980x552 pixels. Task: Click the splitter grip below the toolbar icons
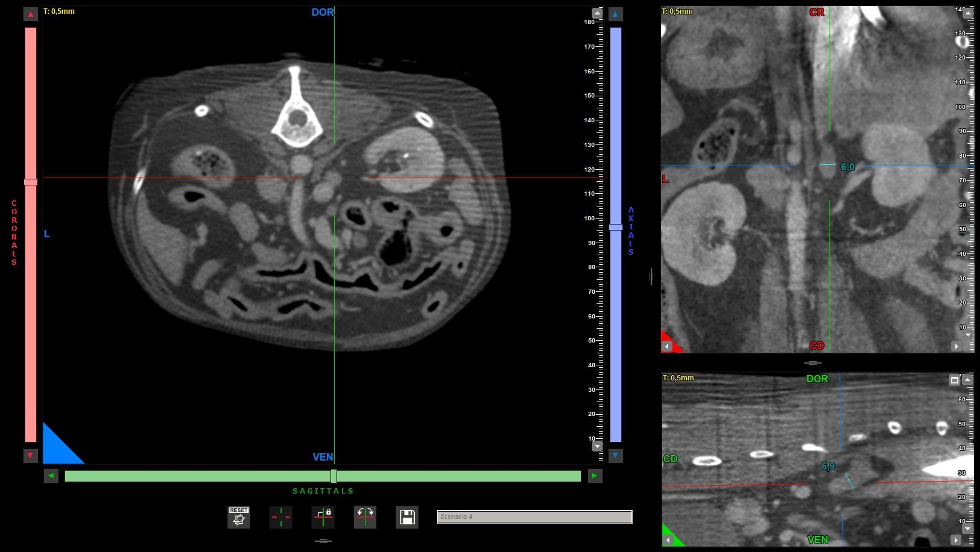point(323,541)
